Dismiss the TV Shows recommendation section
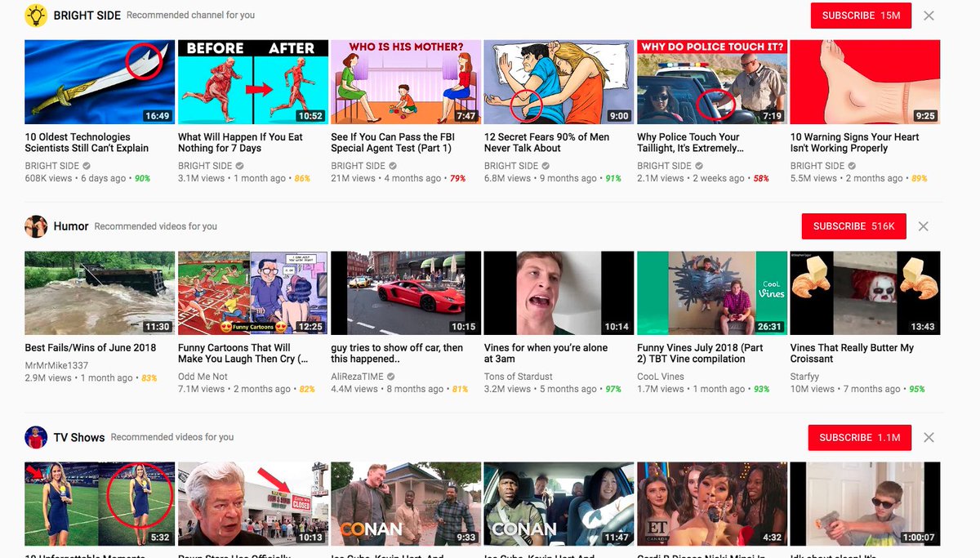 coord(929,437)
